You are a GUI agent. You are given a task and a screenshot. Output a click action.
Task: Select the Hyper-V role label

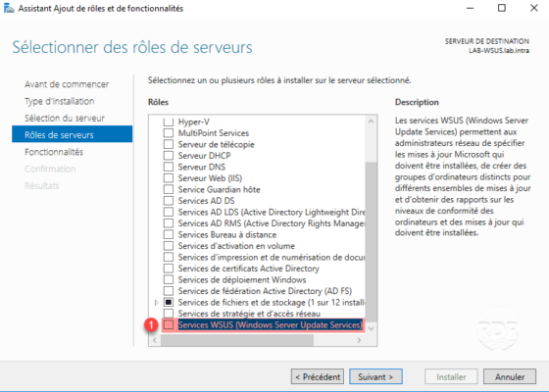pos(194,122)
